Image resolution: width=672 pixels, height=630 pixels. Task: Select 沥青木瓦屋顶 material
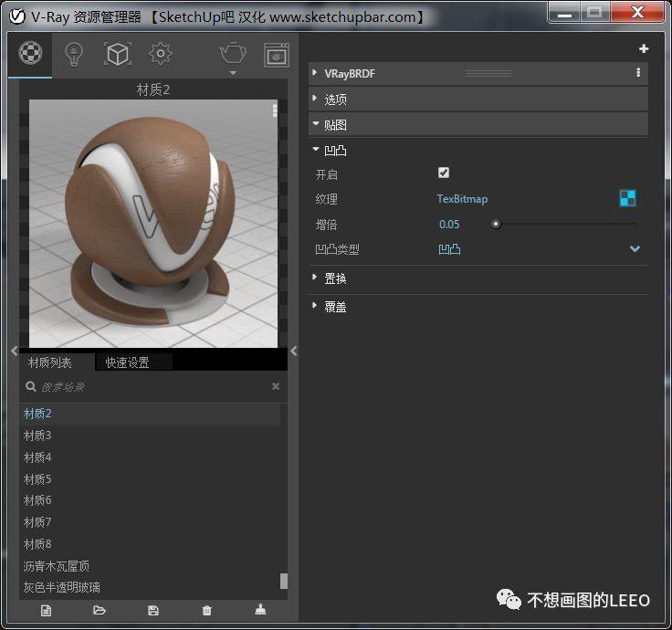150,566
